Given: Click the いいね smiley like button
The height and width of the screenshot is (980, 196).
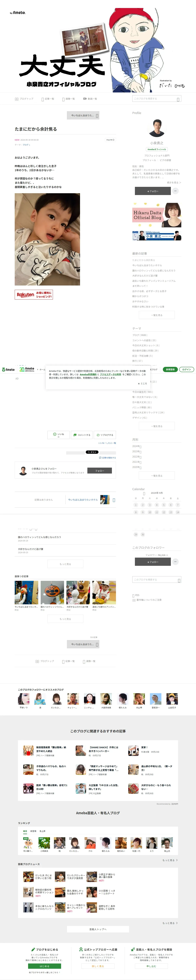Looking at the screenshot, I should (x=59, y=435).
